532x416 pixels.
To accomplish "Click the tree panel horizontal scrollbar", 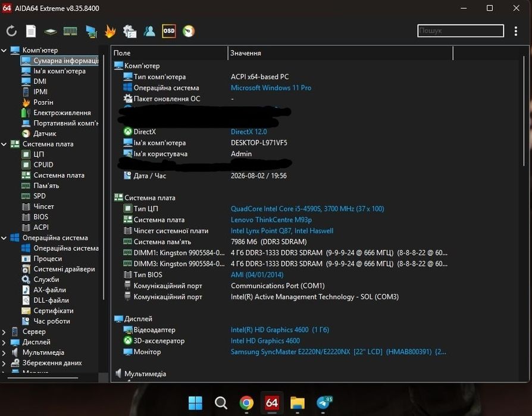I will (x=43, y=377).
